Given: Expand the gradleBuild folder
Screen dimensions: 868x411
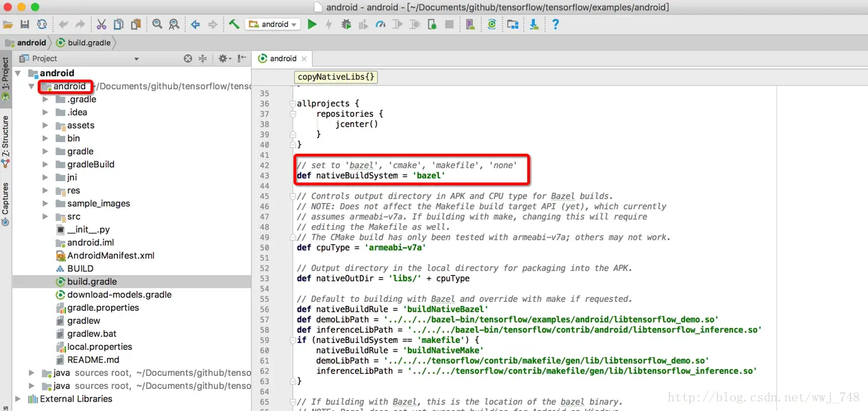Looking at the screenshot, I should pyautogui.click(x=45, y=165).
